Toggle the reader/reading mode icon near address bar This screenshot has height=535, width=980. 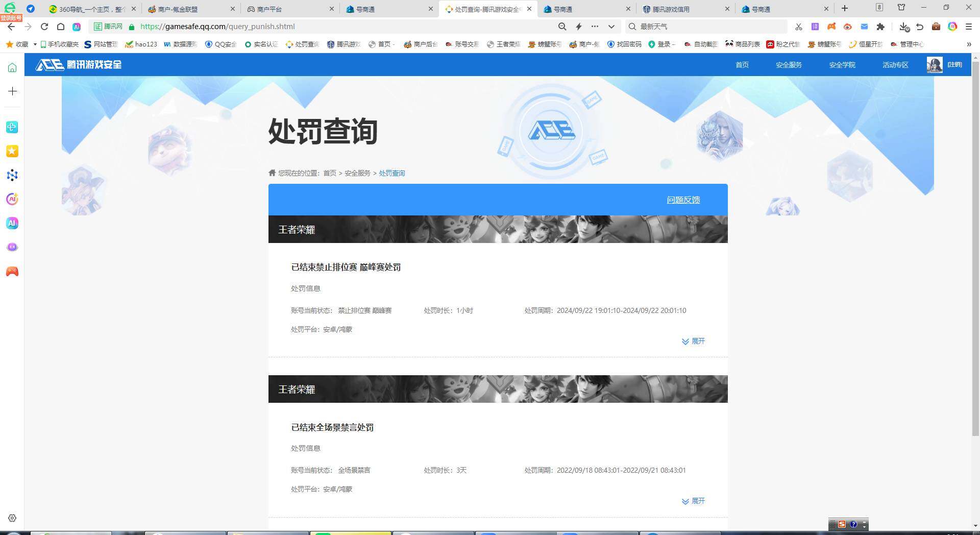(x=848, y=26)
